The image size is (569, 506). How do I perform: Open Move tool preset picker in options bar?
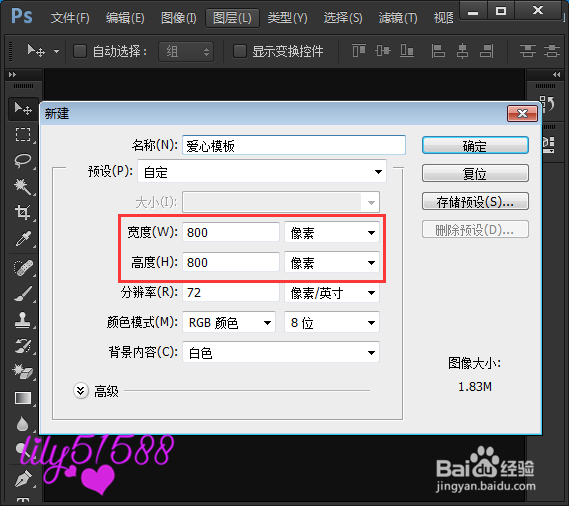56,51
